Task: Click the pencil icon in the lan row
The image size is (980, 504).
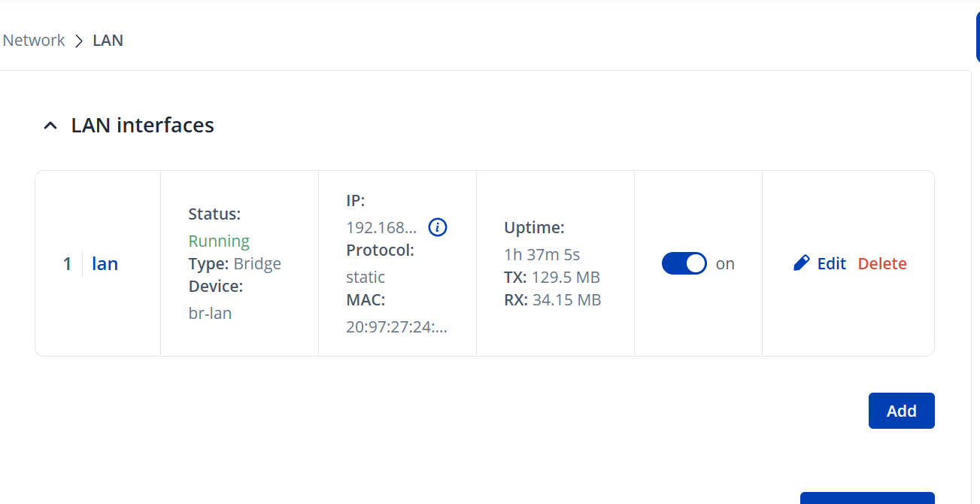Action: (x=802, y=263)
